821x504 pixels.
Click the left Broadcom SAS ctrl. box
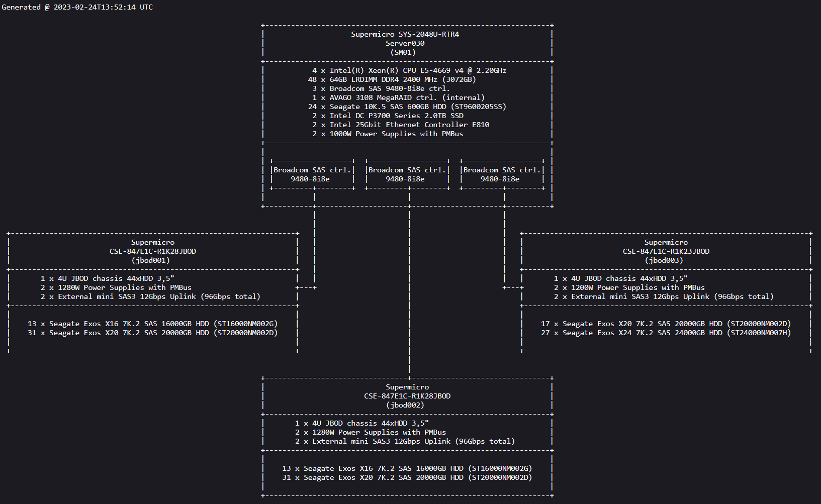click(x=312, y=174)
